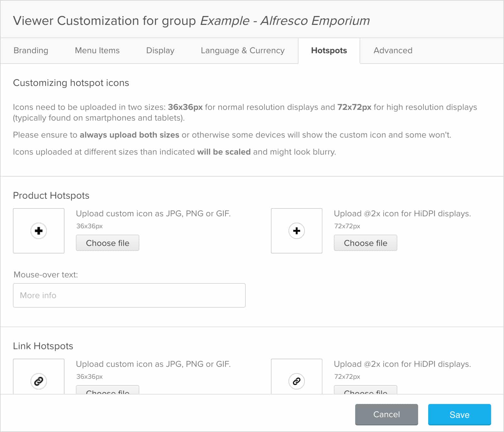
Task: Click the Mouse-over text input showing More info
Action: (x=129, y=295)
